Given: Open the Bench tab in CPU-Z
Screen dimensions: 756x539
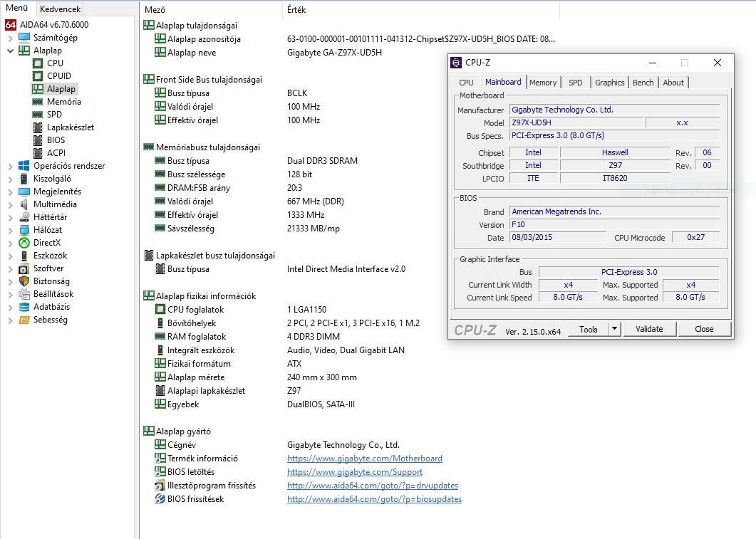Looking at the screenshot, I should [x=643, y=83].
